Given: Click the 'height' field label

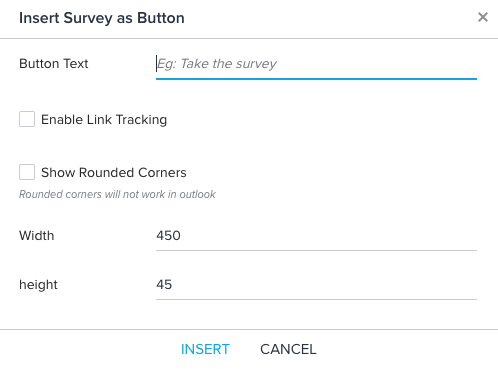Looking at the screenshot, I should pyautogui.click(x=38, y=285).
